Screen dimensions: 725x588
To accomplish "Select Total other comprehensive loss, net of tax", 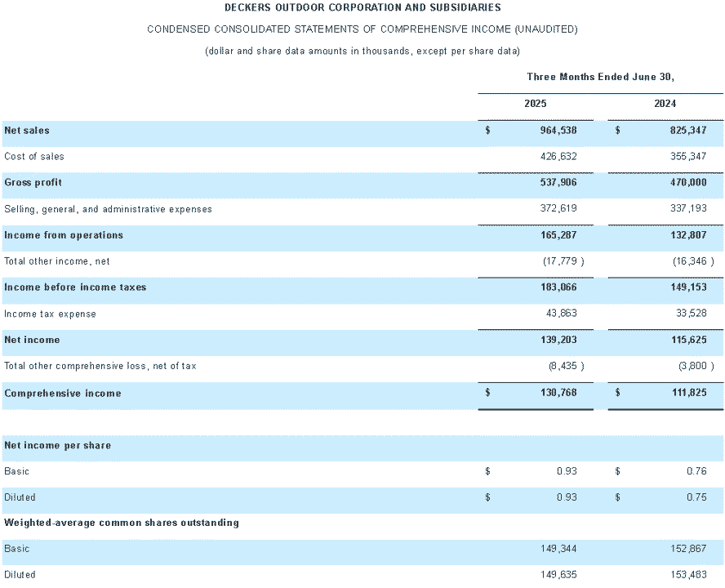I will pyautogui.click(x=100, y=366).
